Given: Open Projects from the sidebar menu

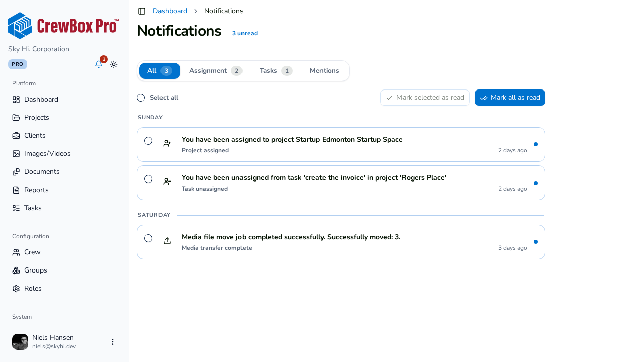Looking at the screenshot, I should point(64,118).
